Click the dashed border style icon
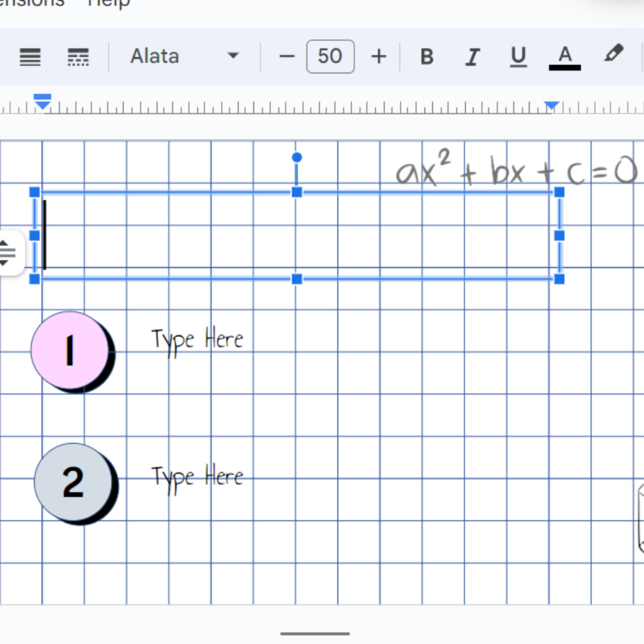 [79, 57]
